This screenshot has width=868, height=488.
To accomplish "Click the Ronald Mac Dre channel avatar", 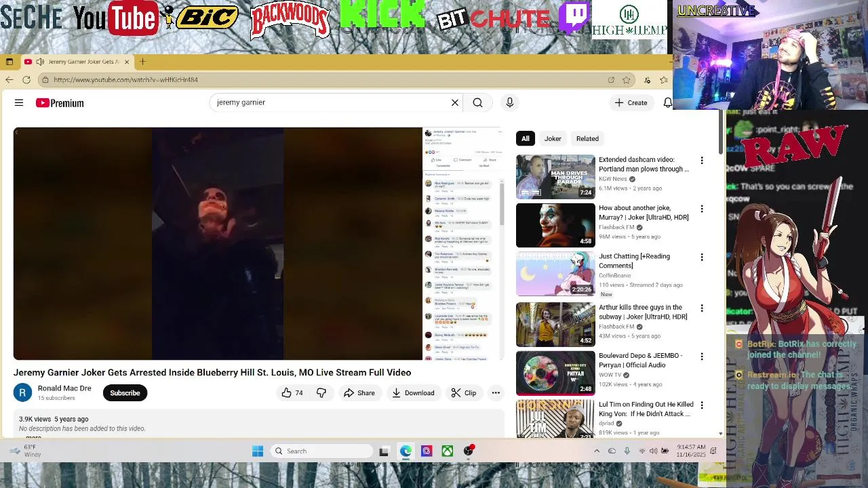I will pyautogui.click(x=22, y=393).
